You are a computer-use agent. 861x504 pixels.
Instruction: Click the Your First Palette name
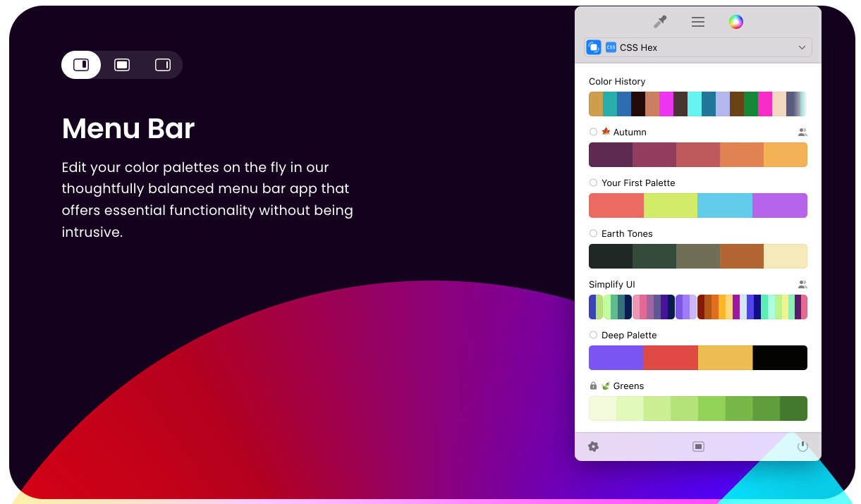tap(638, 183)
